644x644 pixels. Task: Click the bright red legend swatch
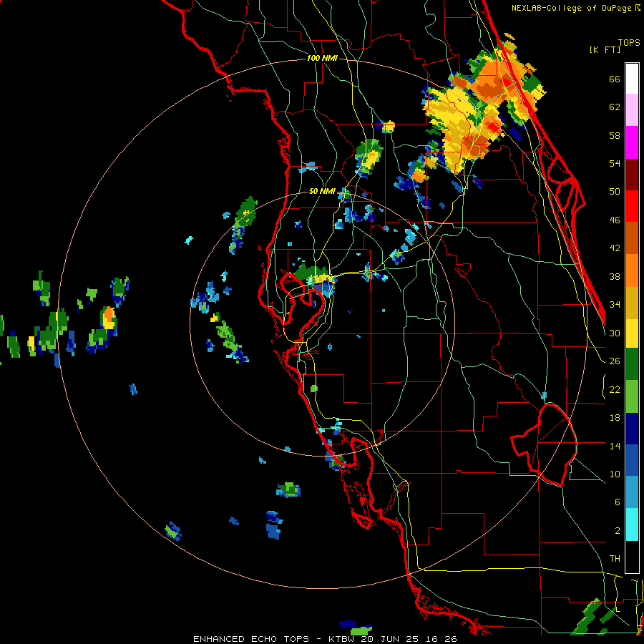(x=632, y=206)
